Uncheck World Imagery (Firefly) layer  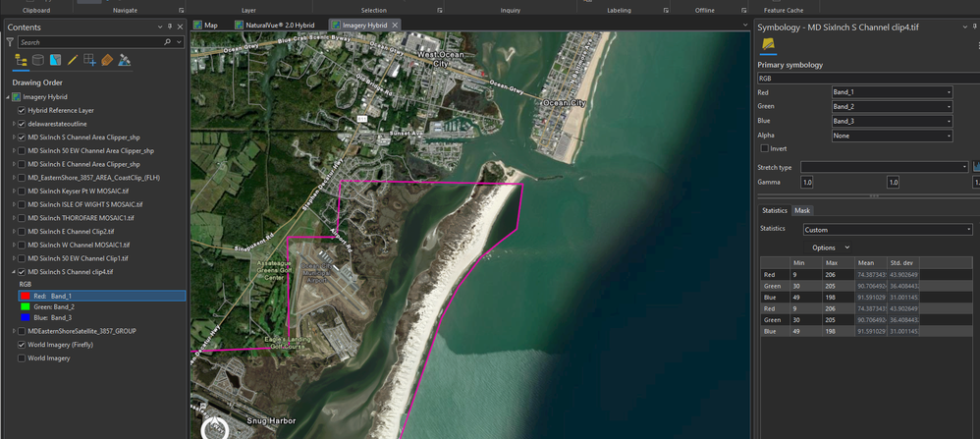point(22,345)
